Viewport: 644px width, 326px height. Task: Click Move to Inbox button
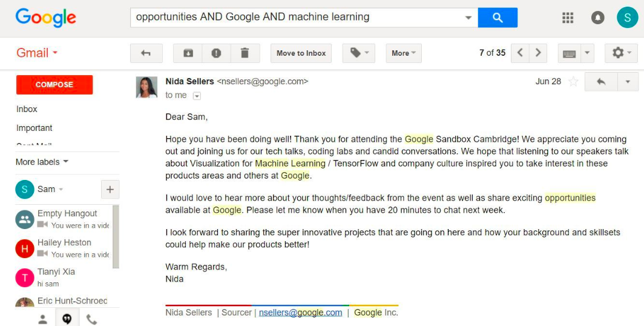(301, 53)
